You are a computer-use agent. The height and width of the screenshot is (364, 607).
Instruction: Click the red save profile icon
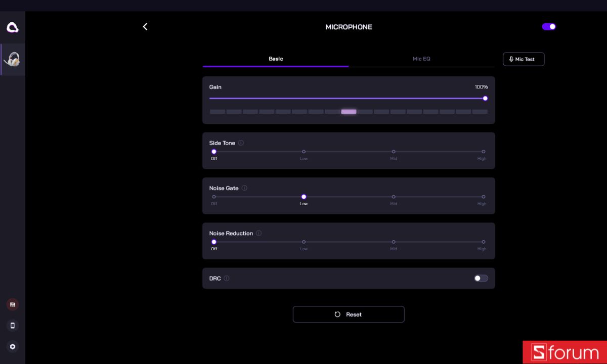13,304
